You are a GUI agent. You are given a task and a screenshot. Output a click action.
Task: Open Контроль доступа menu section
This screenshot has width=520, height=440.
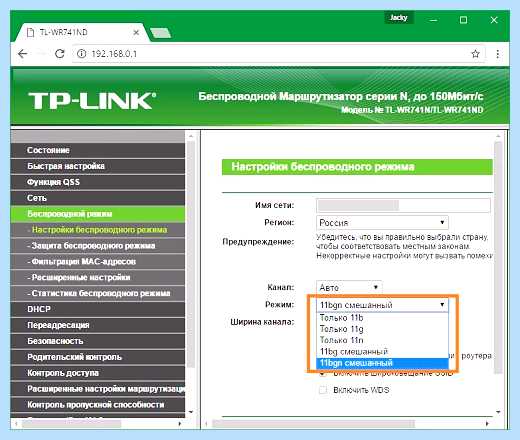(x=98, y=373)
